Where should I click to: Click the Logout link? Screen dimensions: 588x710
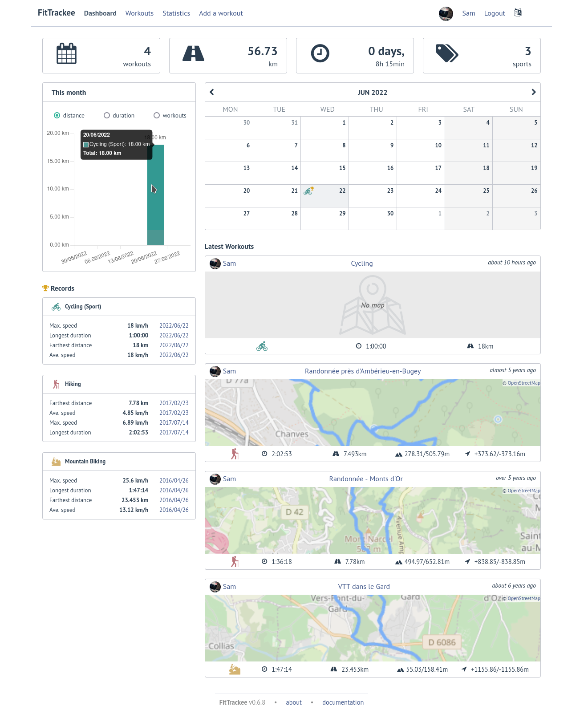pos(495,13)
